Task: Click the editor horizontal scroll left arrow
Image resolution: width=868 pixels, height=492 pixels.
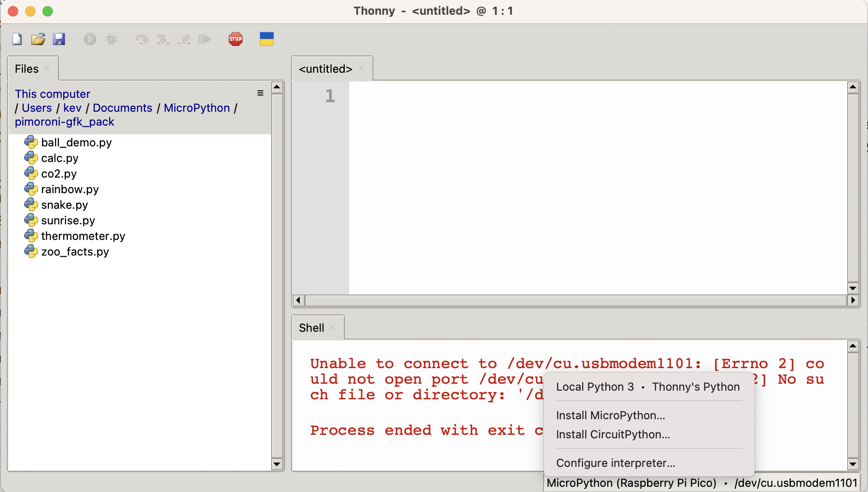Action: point(298,300)
